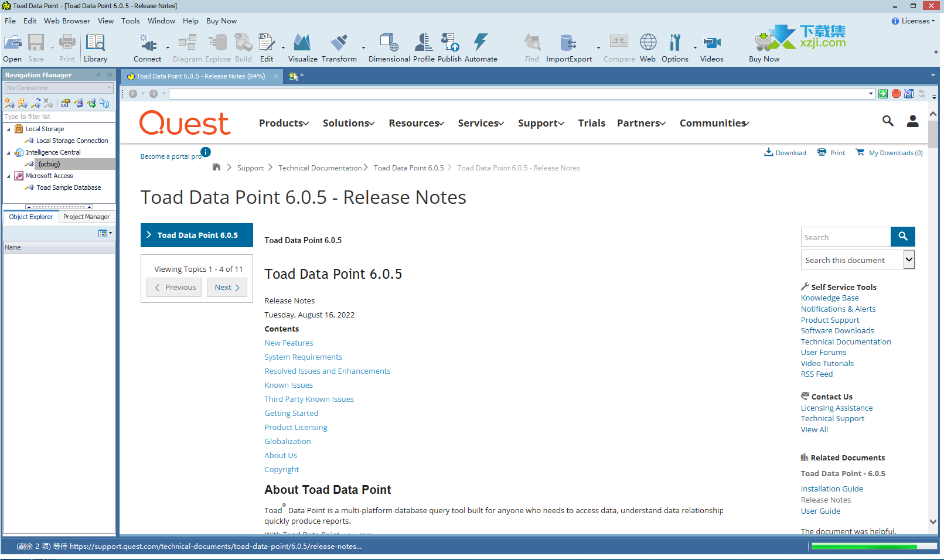The image size is (944, 560).
Task: Select the Release Notes document tab
Action: pyautogui.click(x=200, y=76)
